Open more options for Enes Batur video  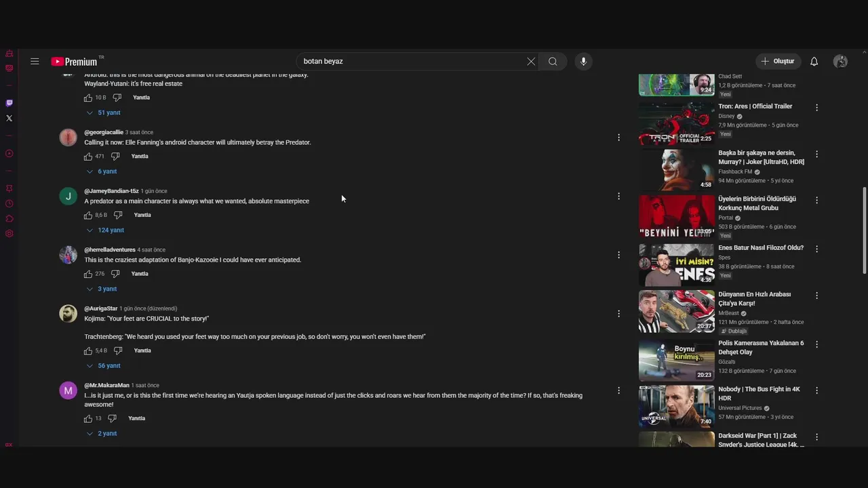coord(816,249)
